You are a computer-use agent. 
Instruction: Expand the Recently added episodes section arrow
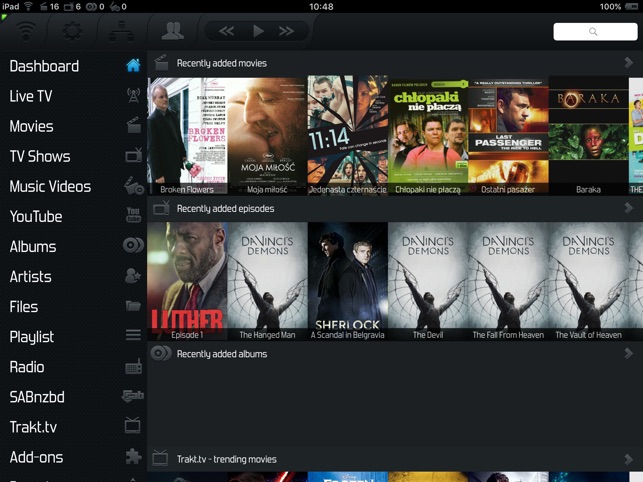point(628,208)
